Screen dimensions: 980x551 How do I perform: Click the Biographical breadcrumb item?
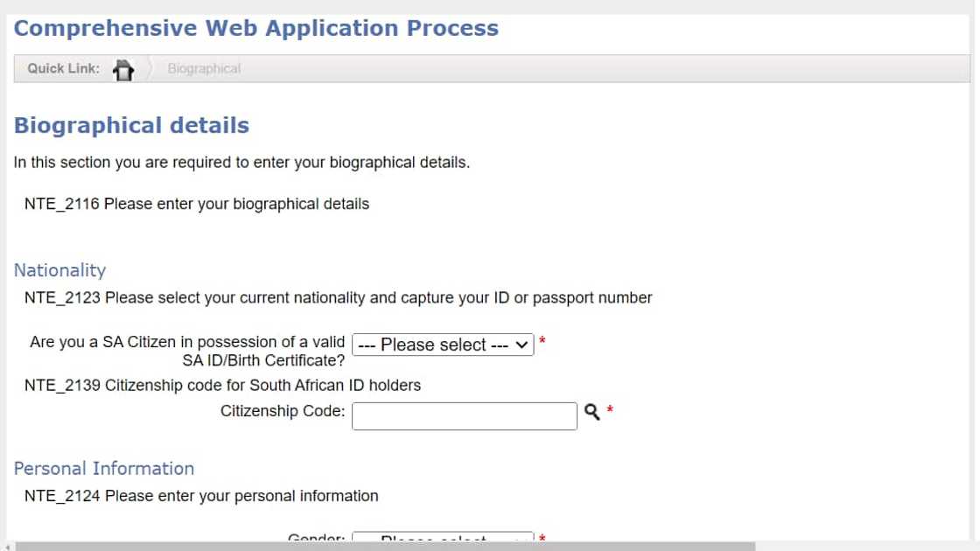coord(204,68)
